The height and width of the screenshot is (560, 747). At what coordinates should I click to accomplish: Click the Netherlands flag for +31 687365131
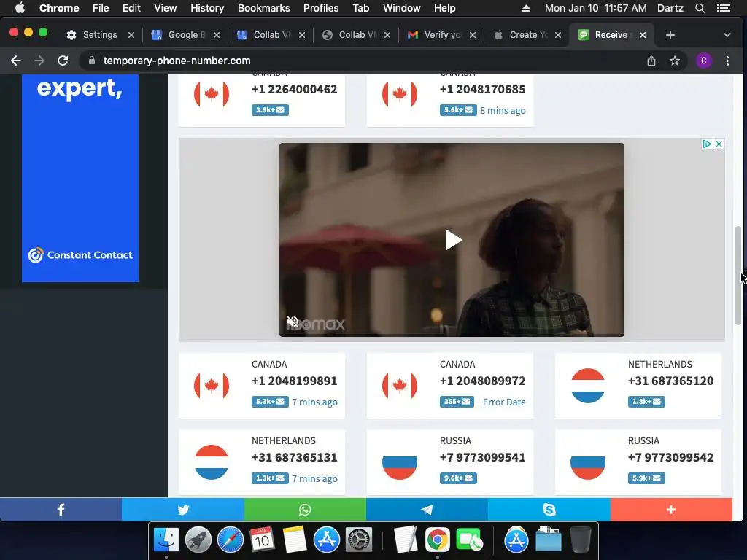coord(212,462)
